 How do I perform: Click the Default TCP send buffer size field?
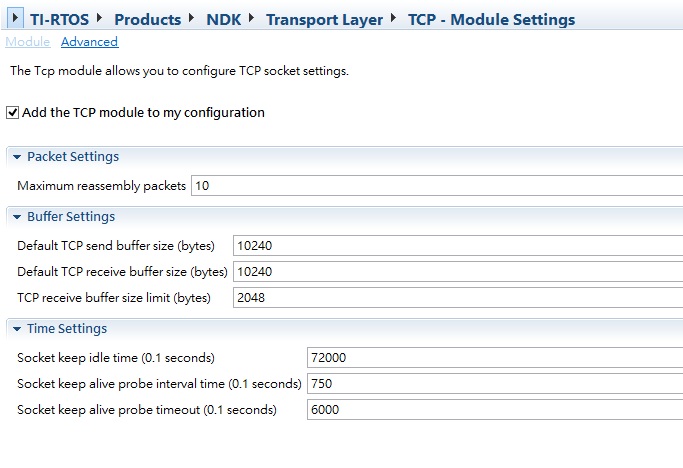(458, 246)
